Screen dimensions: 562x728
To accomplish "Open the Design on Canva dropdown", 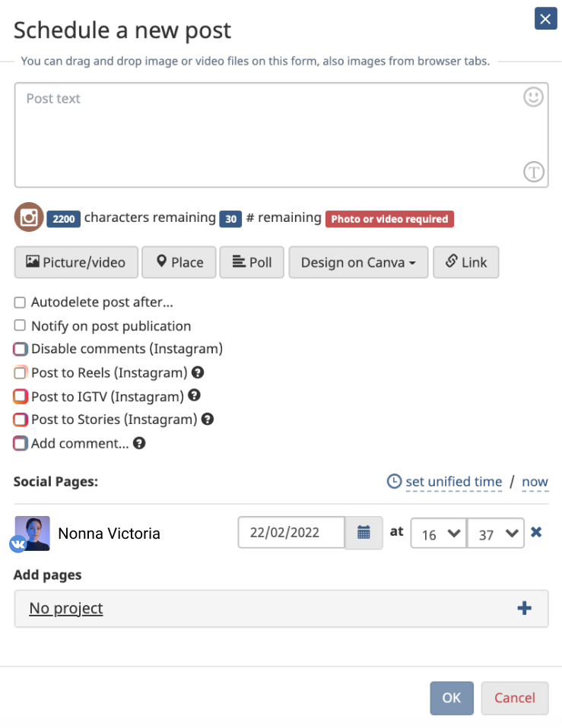I will coord(358,262).
